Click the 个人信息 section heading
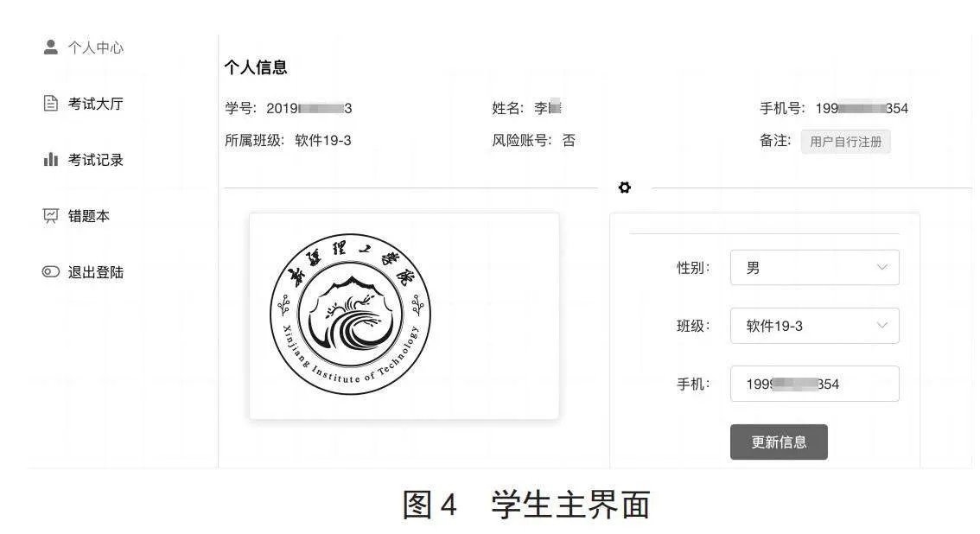 (256, 67)
